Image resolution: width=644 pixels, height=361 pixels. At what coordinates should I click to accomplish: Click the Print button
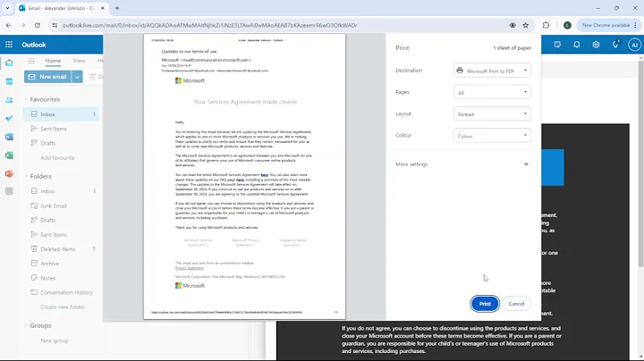485,304
